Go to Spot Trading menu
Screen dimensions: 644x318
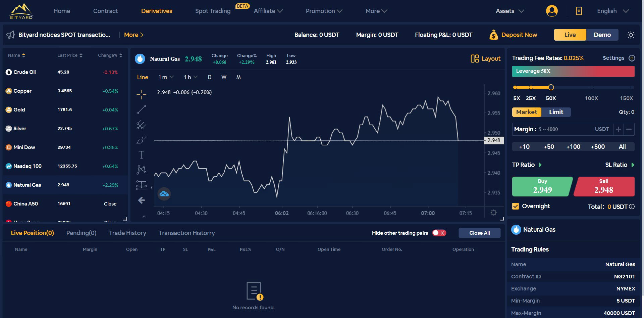coord(213,11)
